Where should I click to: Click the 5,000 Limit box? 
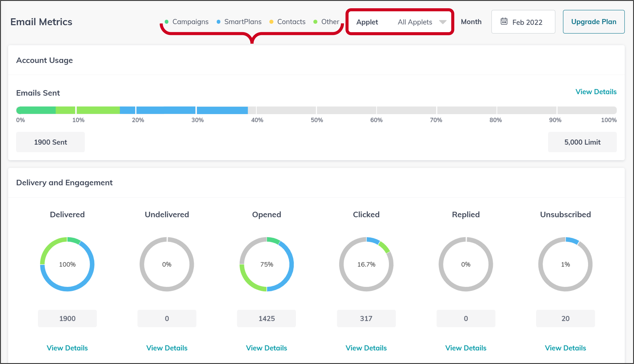point(582,142)
